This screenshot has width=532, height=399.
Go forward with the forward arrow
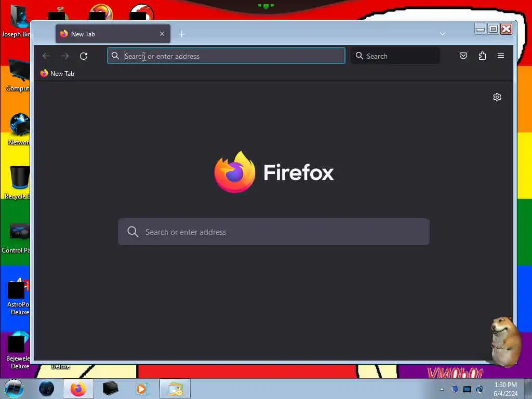(x=65, y=56)
